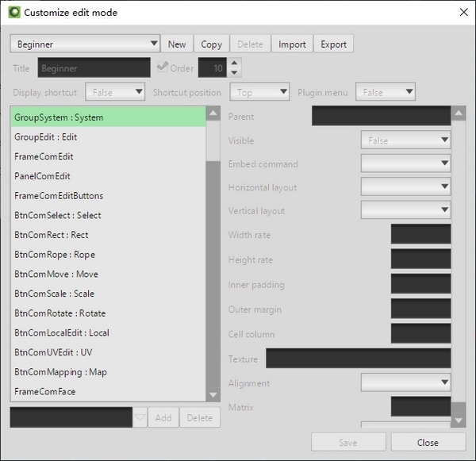Select BtnComMove : Move in the list
Viewport: 476px width, 461px height.
[x=109, y=274]
